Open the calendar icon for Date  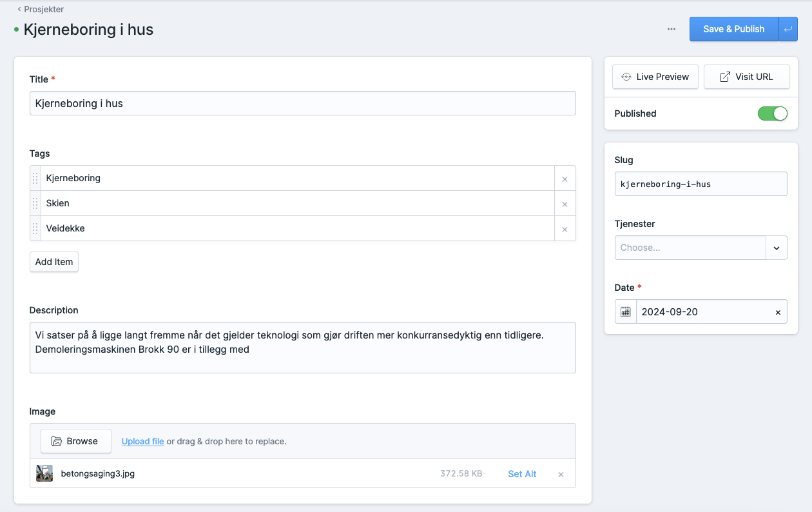point(625,312)
